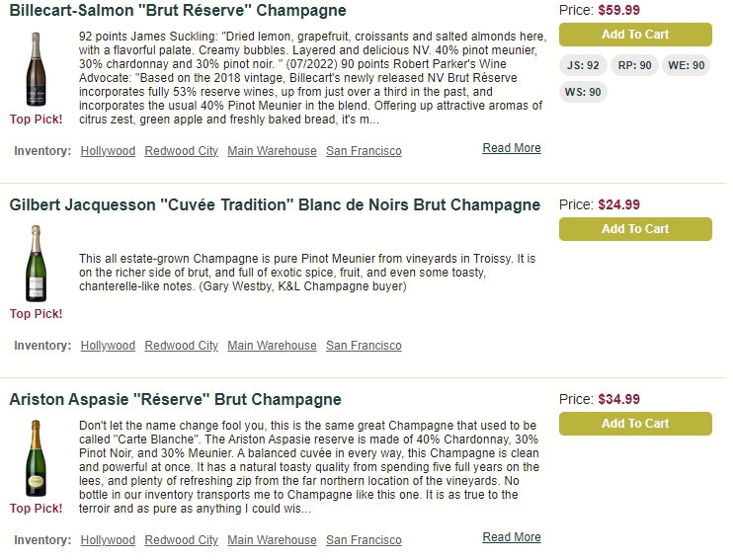Image resolution: width=733 pixels, height=560 pixels.
Task: Open the Ariston Aspasie bottle image
Action: pos(36,458)
